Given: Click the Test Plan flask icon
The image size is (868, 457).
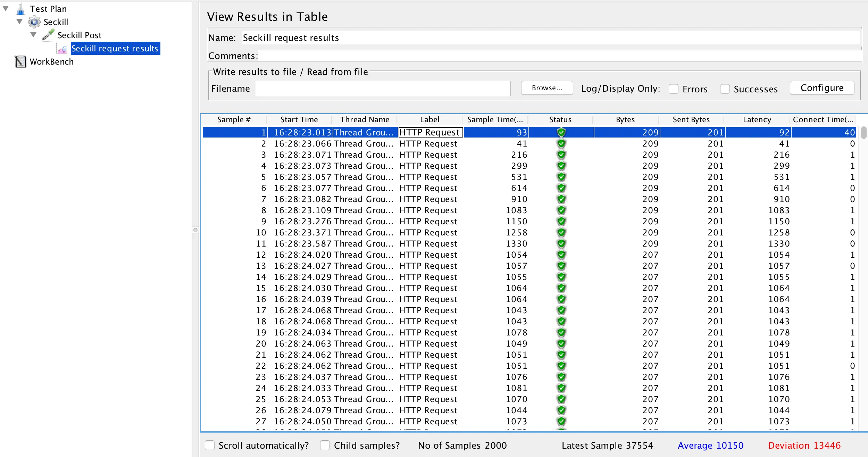Looking at the screenshot, I should pos(20,9).
